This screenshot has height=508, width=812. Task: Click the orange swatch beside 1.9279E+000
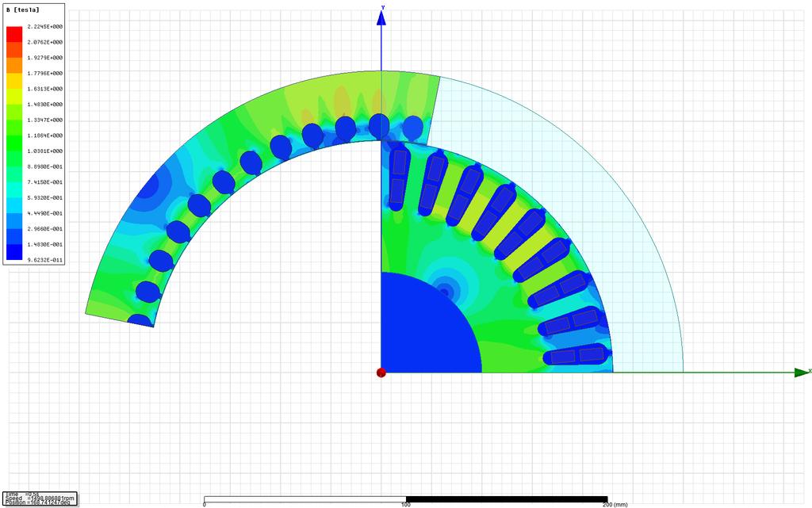[x=14, y=65]
